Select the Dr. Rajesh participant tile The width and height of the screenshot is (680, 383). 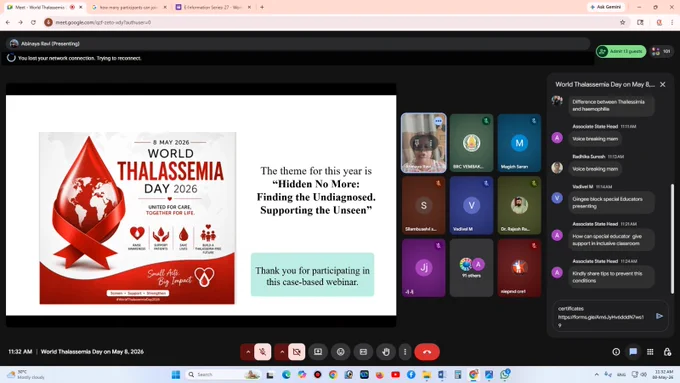pos(519,205)
